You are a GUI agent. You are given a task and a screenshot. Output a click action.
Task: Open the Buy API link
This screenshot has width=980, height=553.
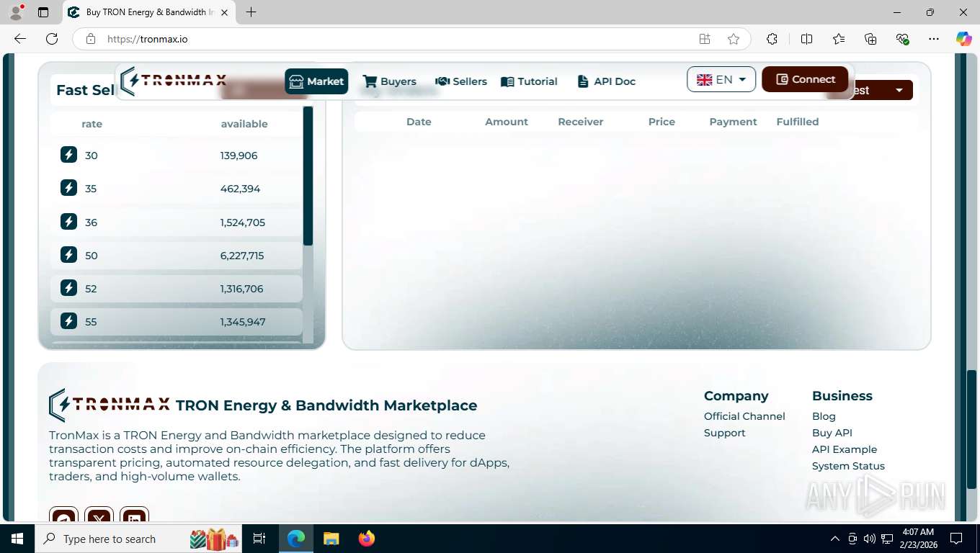(832, 433)
